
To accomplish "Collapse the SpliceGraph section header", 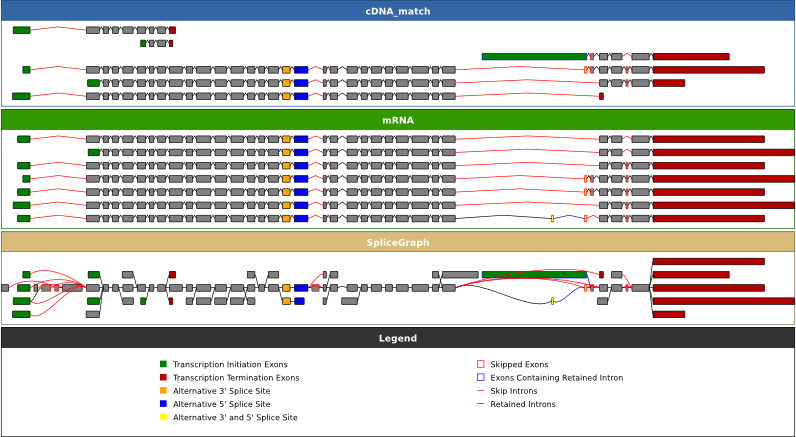I will point(398,242).
